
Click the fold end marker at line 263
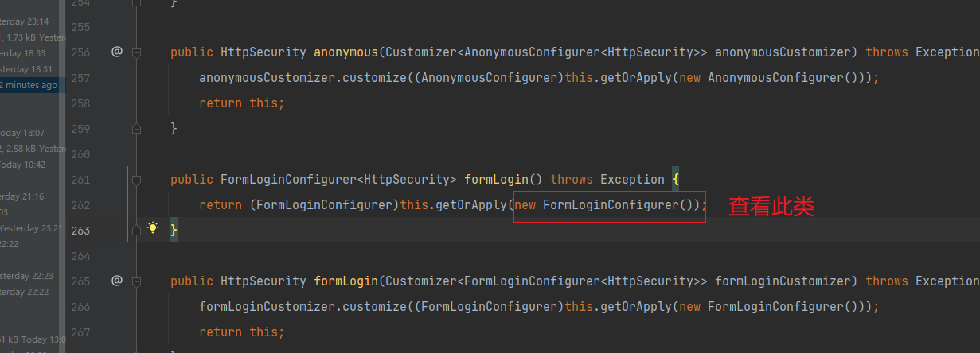(x=136, y=230)
